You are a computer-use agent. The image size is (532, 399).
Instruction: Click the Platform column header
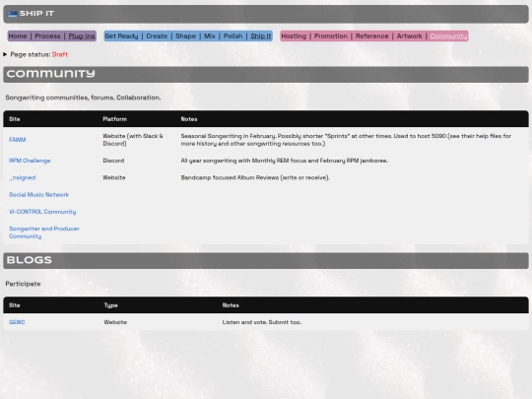pyautogui.click(x=114, y=119)
